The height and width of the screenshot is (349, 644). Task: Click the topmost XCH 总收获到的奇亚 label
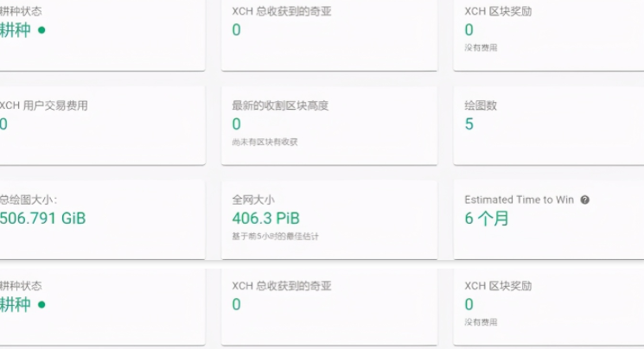pos(282,11)
